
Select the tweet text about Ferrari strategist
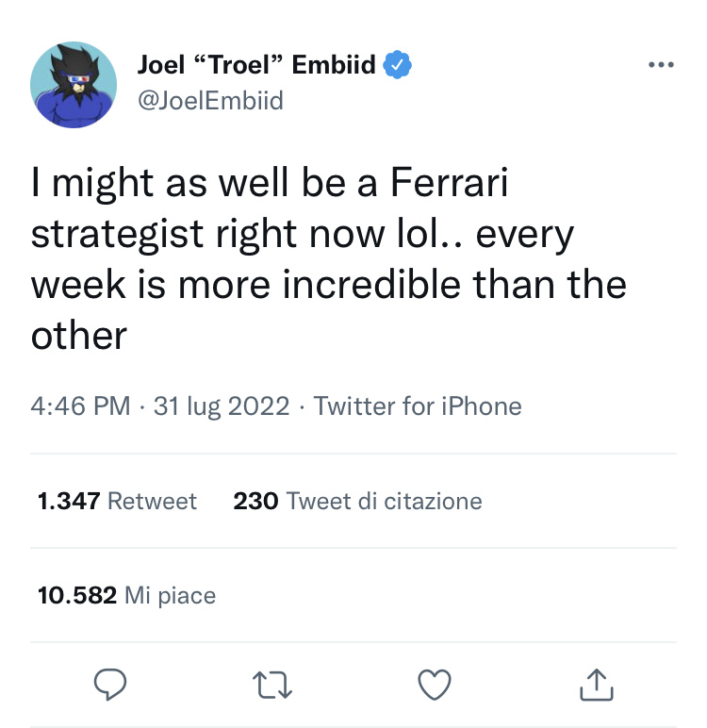click(x=329, y=258)
